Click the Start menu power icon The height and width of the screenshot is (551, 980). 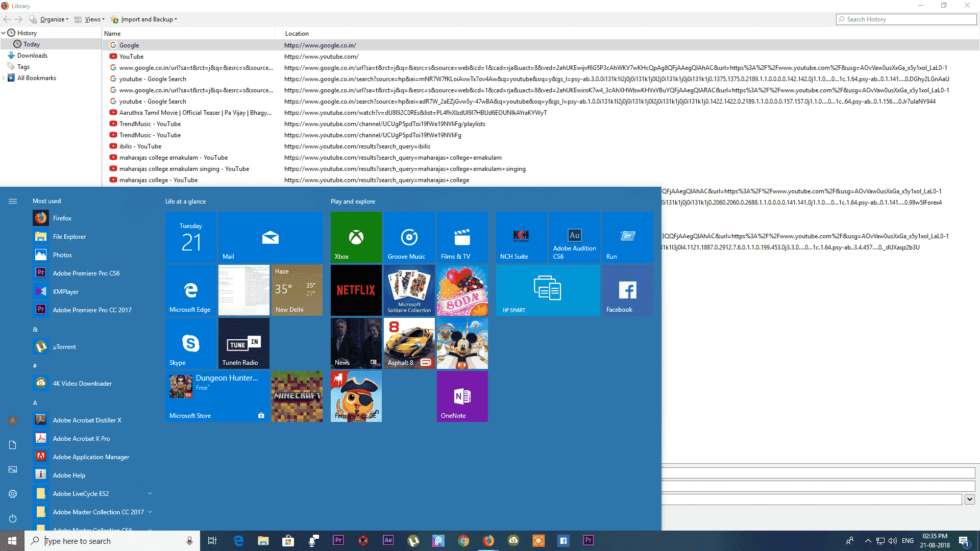coord(13,518)
